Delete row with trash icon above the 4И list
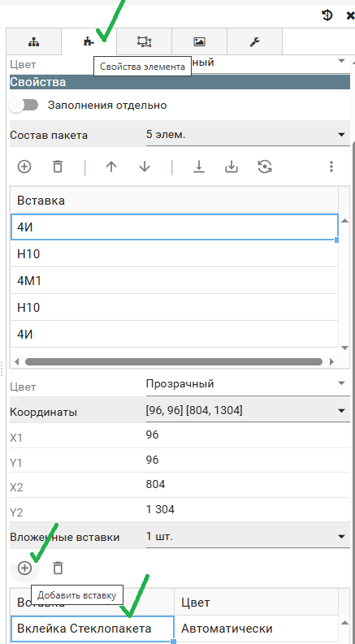The image size is (355, 644). click(x=58, y=166)
